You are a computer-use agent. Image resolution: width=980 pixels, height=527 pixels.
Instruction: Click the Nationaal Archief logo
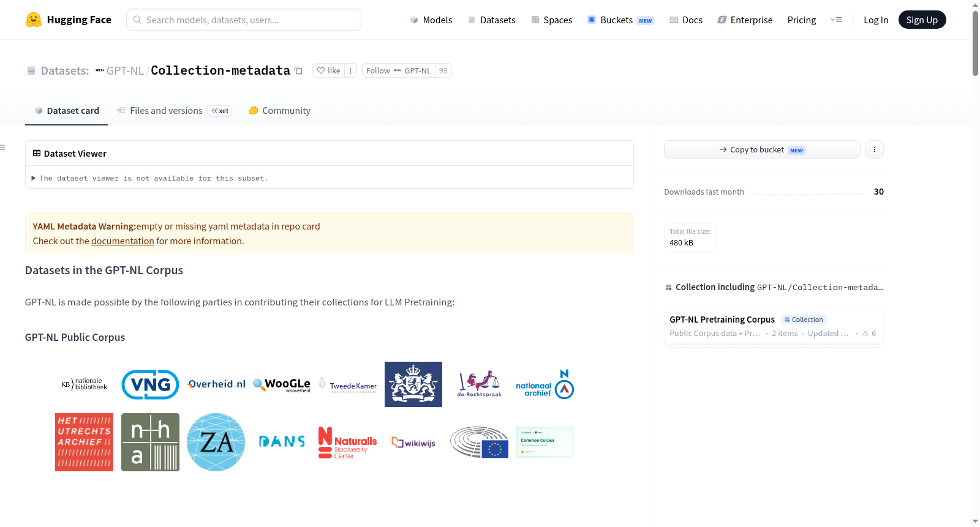click(x=545, y=384)
